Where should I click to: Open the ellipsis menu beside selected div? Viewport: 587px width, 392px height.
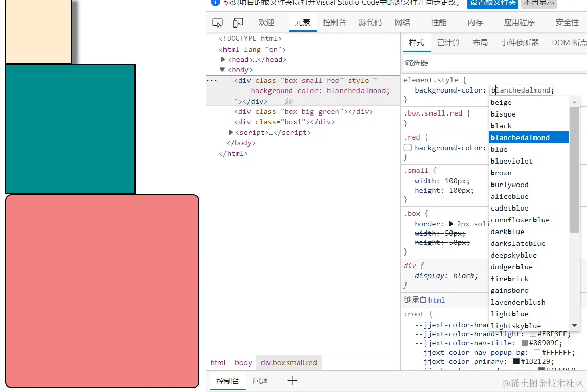[212, 80]
